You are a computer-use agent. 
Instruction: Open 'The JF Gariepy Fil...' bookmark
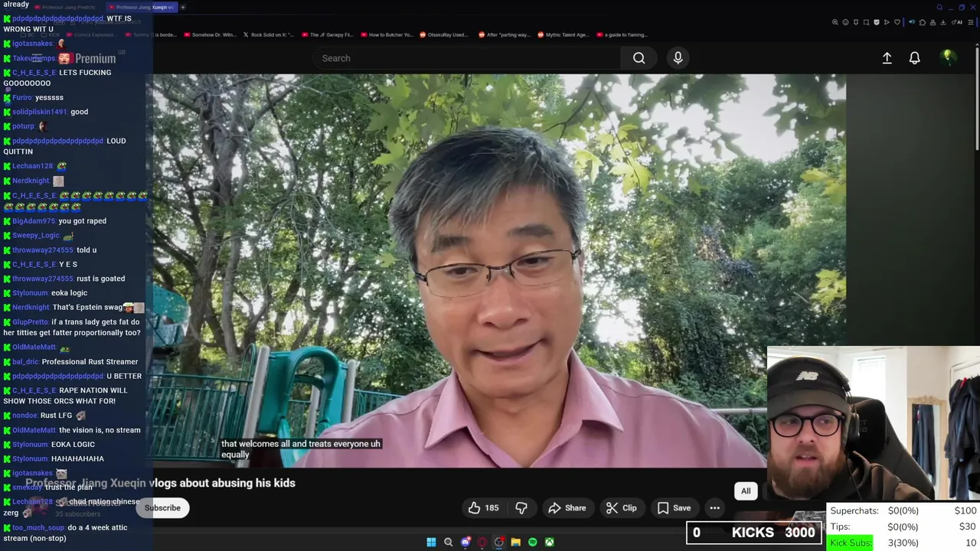click(327, 34)
